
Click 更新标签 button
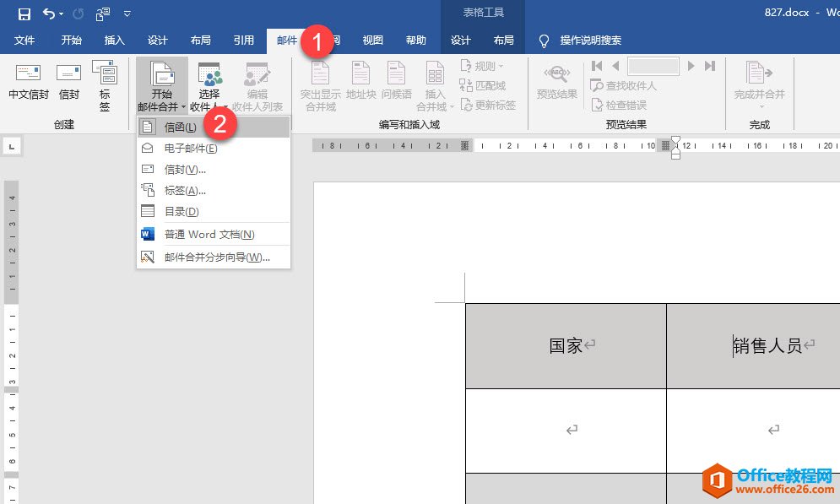pos(487,105)
